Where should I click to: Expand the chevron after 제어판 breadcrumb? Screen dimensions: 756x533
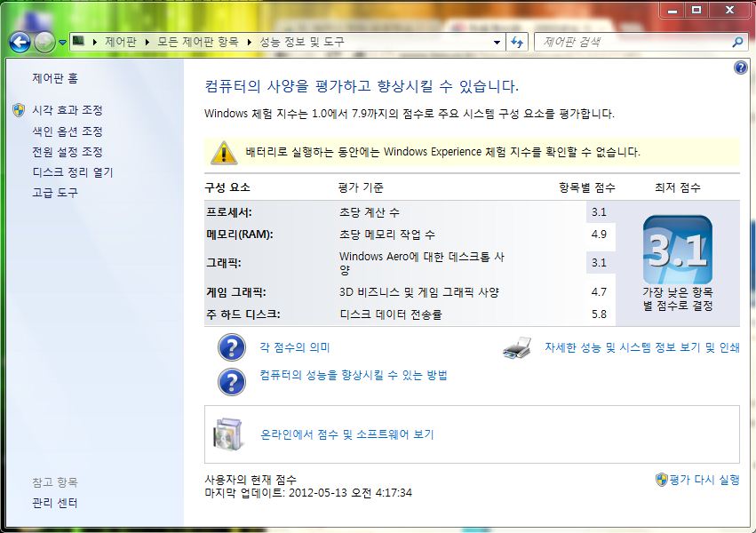point(147,42)
